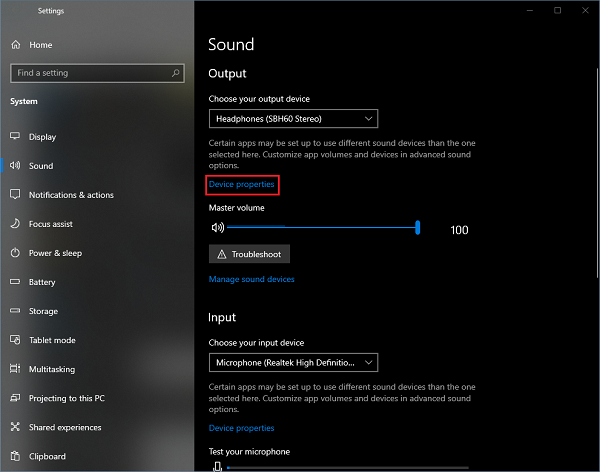The height and width of the screenshot is (472, 600).
Task: Click the Focus assist moon icon
Action: click(x=15, y=224)
